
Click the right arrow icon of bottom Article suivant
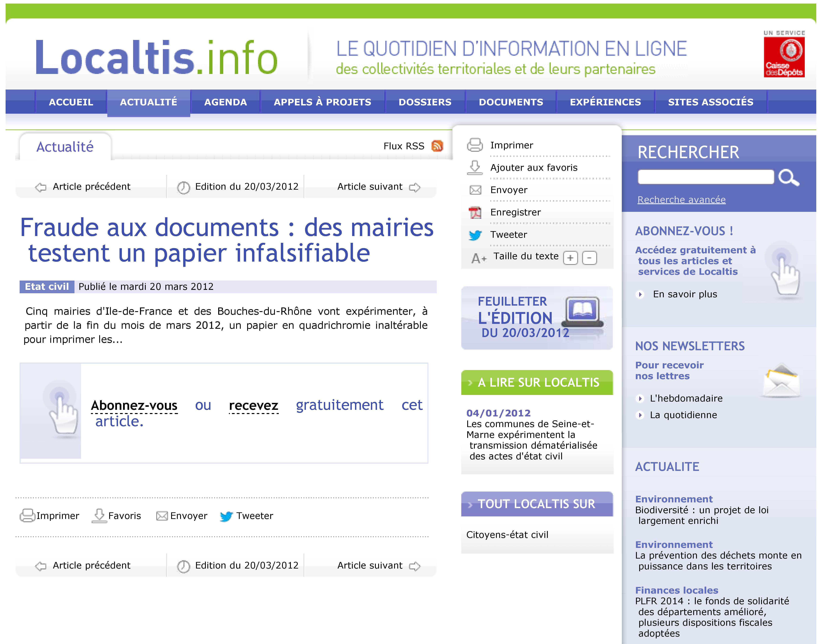point(415,566)
